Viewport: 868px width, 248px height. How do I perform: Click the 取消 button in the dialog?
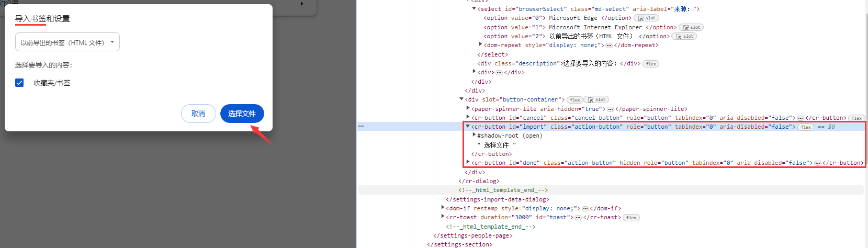pos(198,114)
